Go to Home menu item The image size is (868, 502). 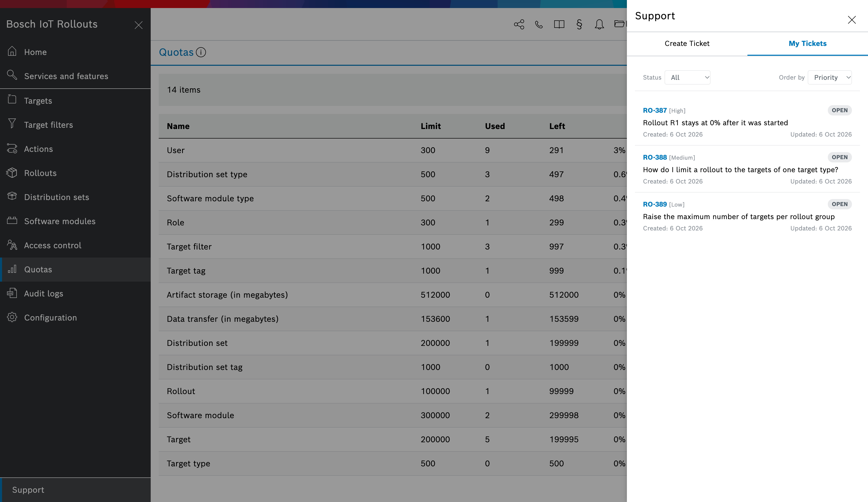pos(75,52)
